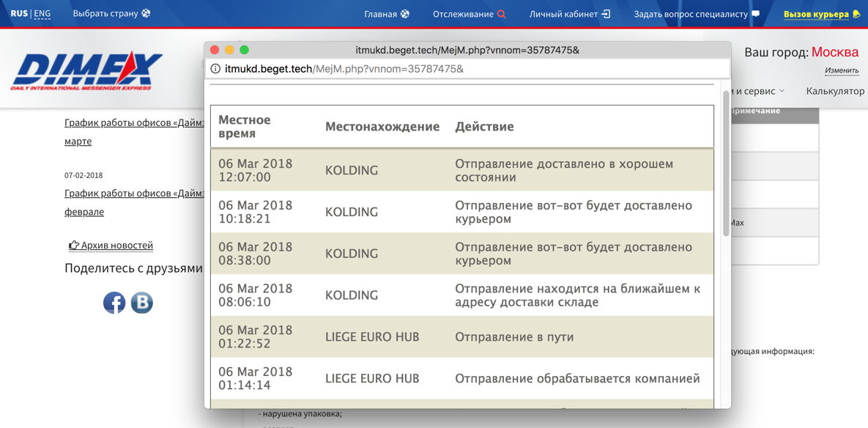
Task: Open Отслеживание tracking search
Action: tap(469, 14)
